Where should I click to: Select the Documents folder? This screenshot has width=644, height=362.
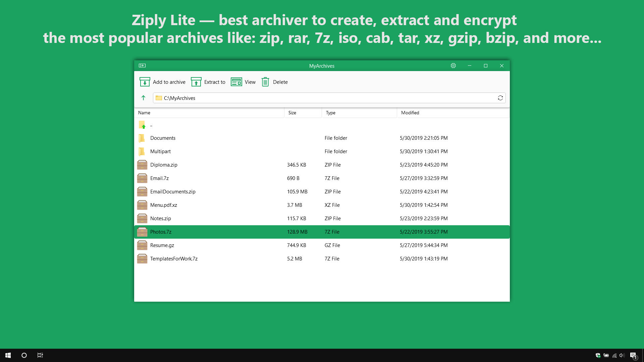(163, 138)
